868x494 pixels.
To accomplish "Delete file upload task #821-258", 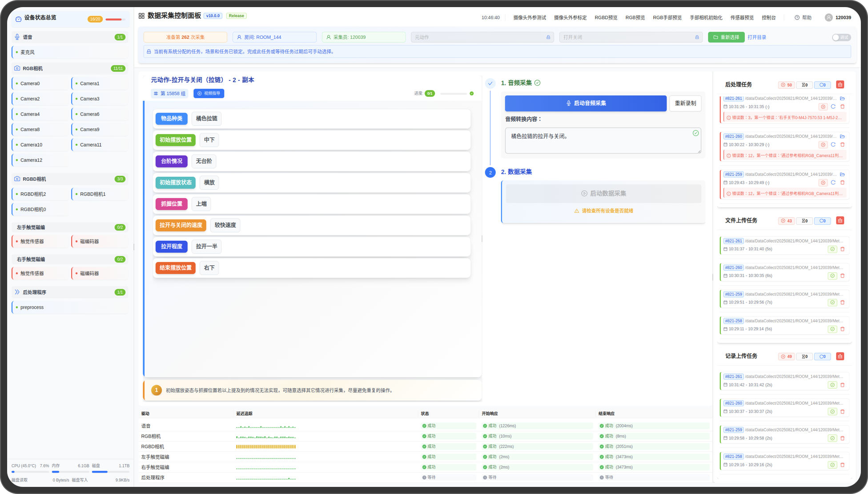I will coord(842,329).
